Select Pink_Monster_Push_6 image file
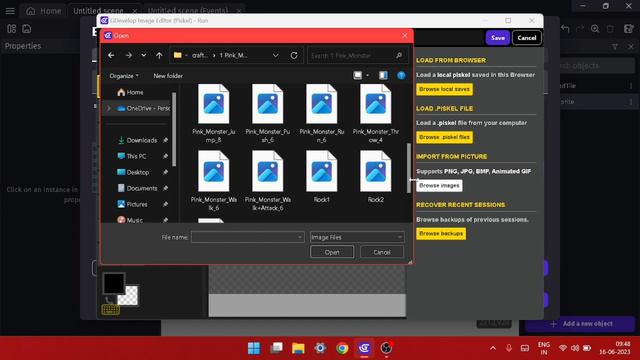The image size is (640, 360). click(267, 113)
